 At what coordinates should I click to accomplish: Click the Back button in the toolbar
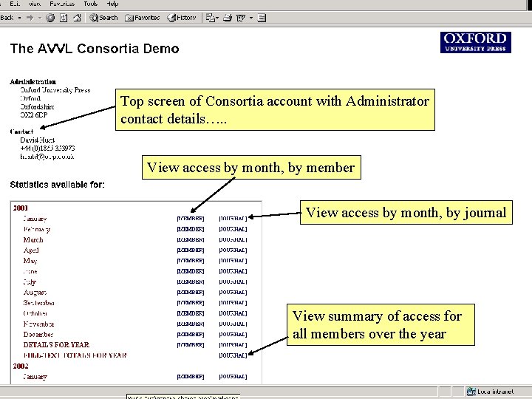point(7,18)
